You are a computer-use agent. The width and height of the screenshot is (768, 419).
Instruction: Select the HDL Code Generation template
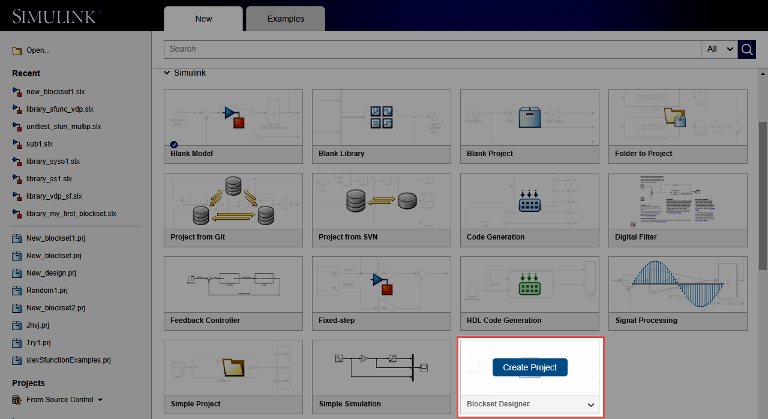[529, 294]
